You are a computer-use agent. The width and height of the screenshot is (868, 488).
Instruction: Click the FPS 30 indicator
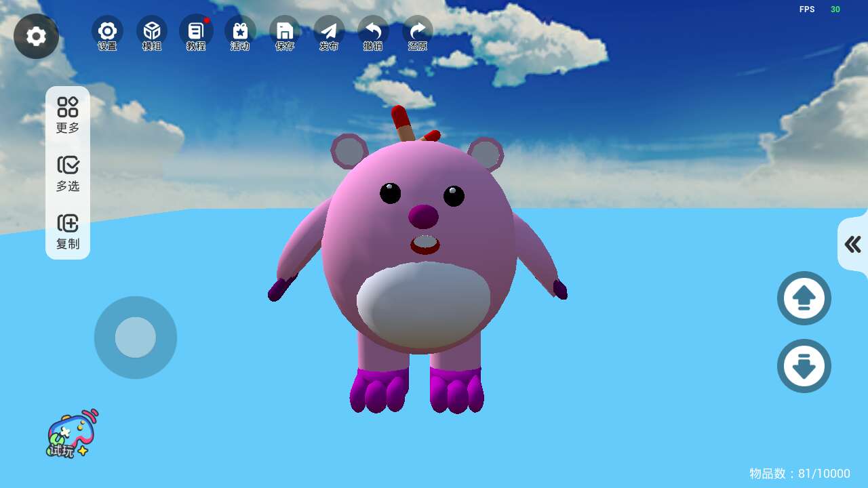pyautogui.click(x=820, y=9)
